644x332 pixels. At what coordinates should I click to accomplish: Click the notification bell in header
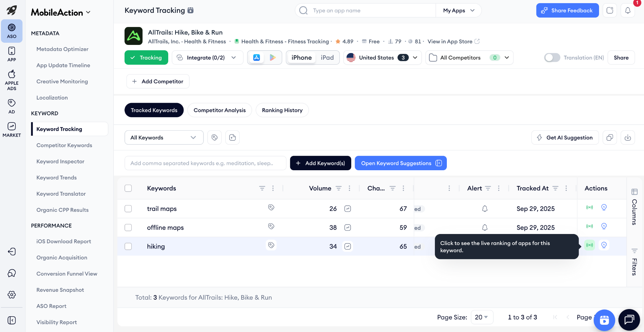click(628, 10)
